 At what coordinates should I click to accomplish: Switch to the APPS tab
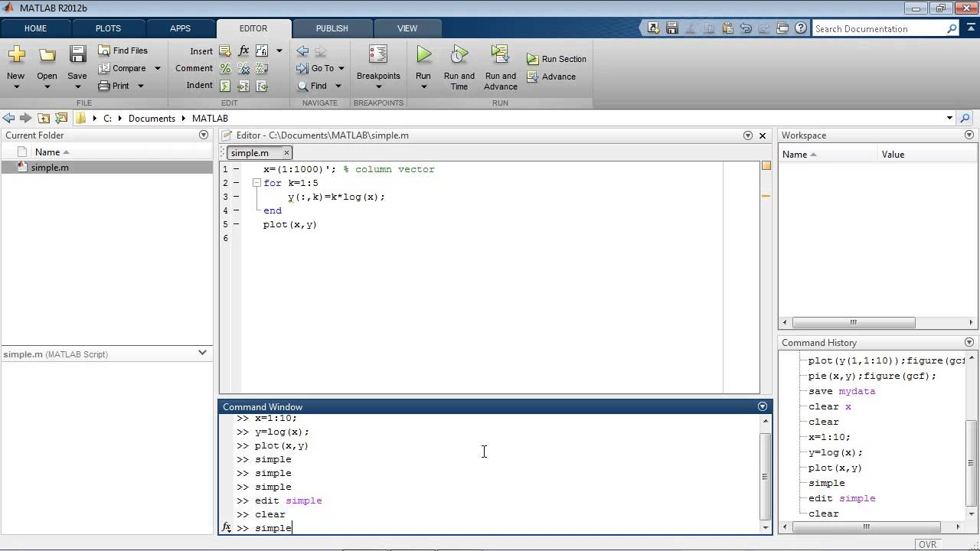180,28
